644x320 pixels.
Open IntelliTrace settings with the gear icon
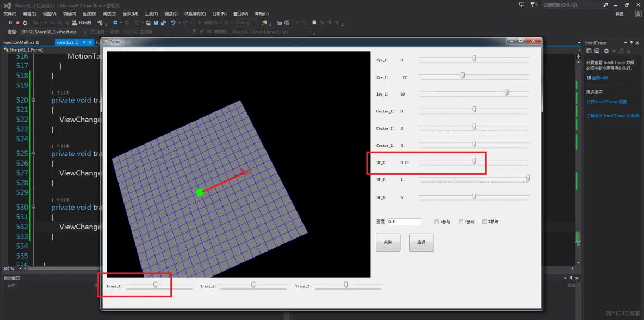tap(606, 51)
